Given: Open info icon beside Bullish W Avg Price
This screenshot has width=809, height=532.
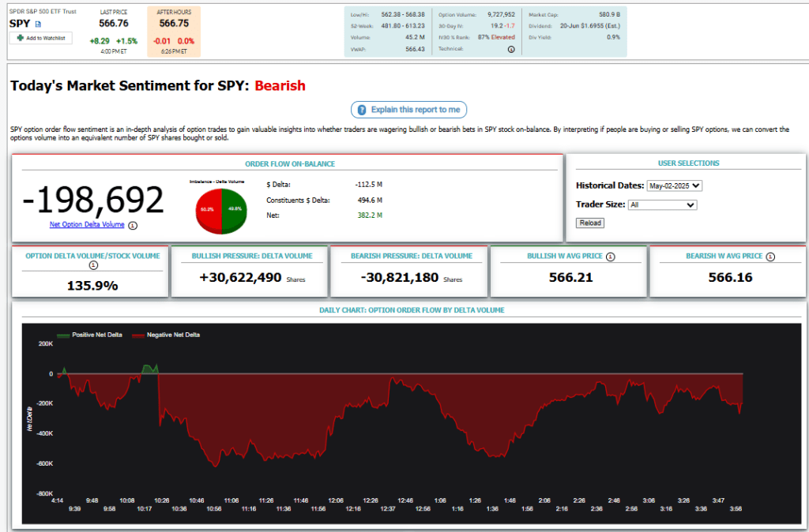Looking at the screenshot, I should pos(611,257).
